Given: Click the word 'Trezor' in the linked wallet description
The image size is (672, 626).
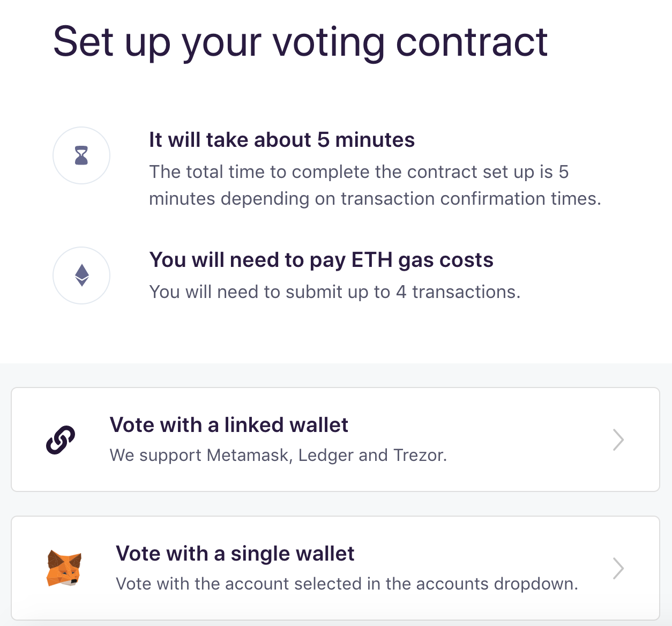Looking at the screenshot, I should [x=419, y=456].
